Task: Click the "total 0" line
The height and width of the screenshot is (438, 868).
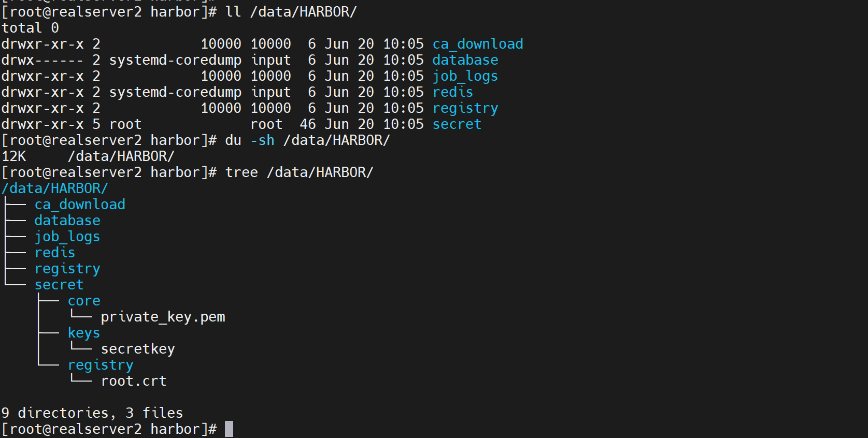Action: coord(30,28)
